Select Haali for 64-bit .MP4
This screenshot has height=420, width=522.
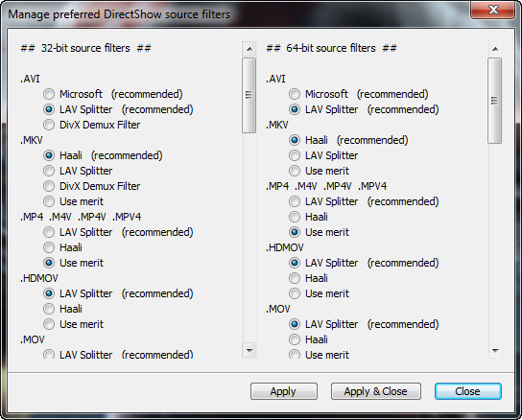[x=295, y=217]
